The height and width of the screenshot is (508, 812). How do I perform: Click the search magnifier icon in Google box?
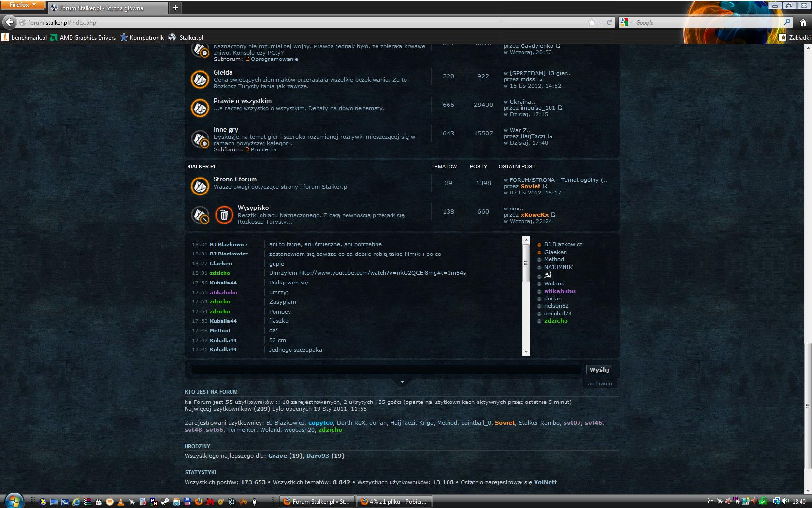point(787,22)
